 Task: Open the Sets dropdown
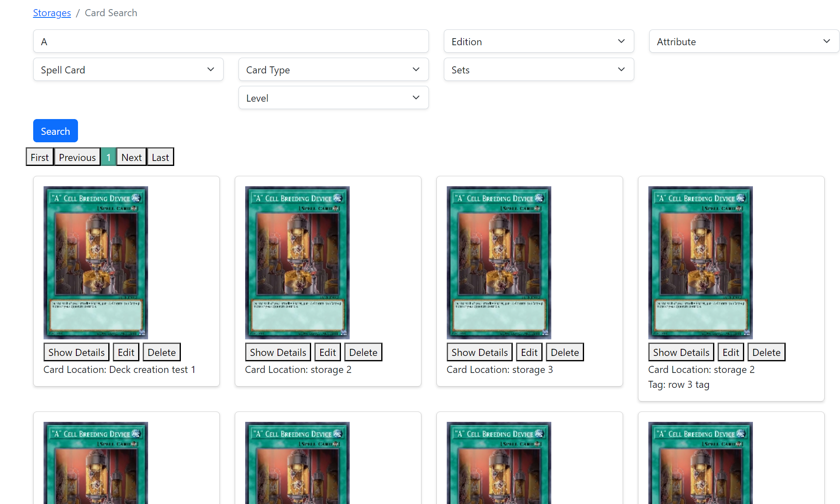pyautogui.click(x=538, y=69)
